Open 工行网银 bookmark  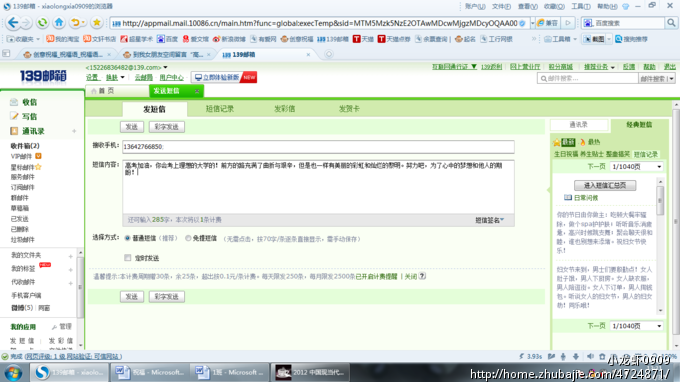pos(498,39)
